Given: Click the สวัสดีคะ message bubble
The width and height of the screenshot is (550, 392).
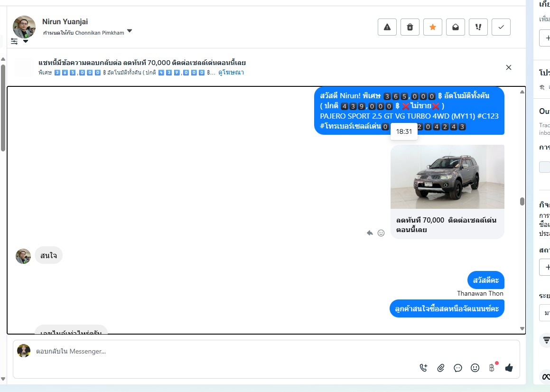Looking at the screenshot, I should point(486,280).
